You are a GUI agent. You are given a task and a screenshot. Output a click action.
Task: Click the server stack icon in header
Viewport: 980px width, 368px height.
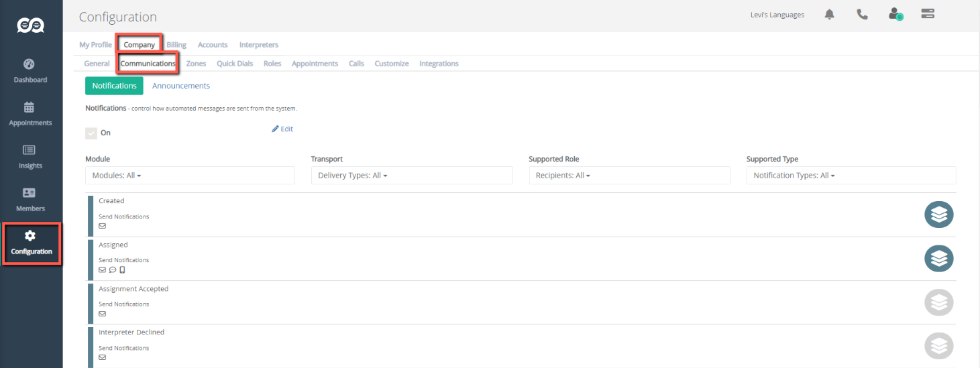(x=928, y=13)
